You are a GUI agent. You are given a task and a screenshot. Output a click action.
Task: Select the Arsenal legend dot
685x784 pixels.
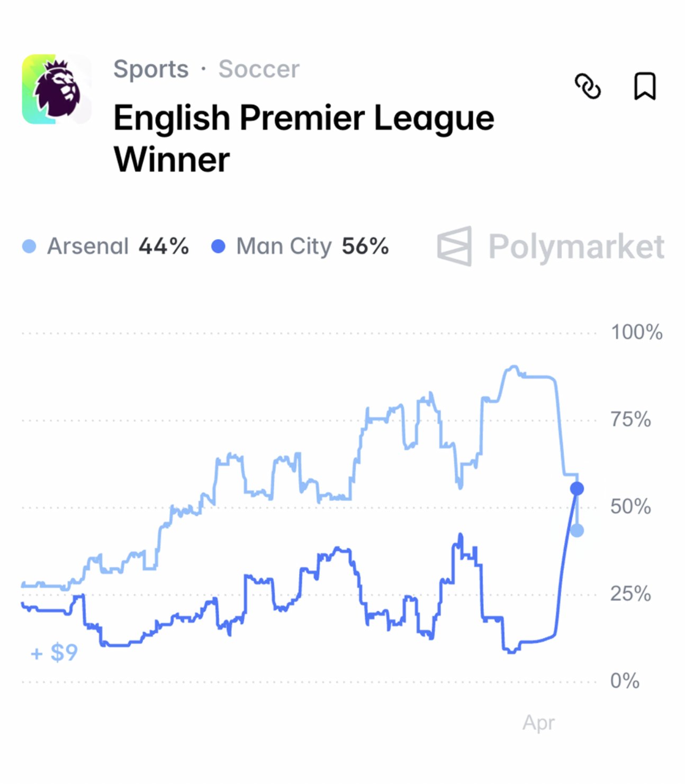(x=29, y=245)
